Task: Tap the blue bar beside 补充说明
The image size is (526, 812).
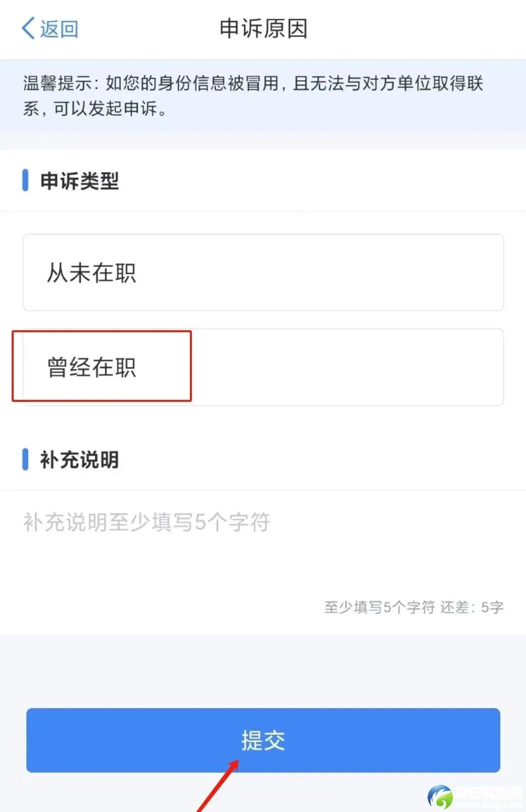Action: coord(25,460)
